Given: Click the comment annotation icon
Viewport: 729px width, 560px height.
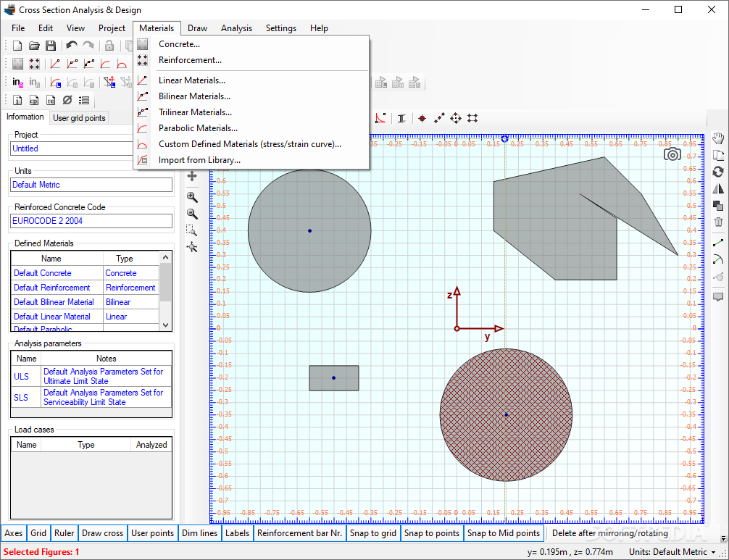Looking at the screenshot, I should point(718,297).
